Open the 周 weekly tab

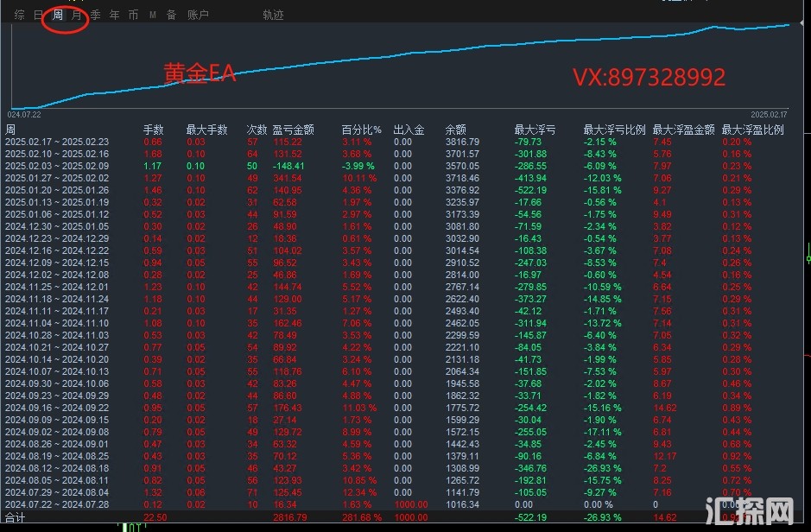pyautogui.click(x=58, y=15)
